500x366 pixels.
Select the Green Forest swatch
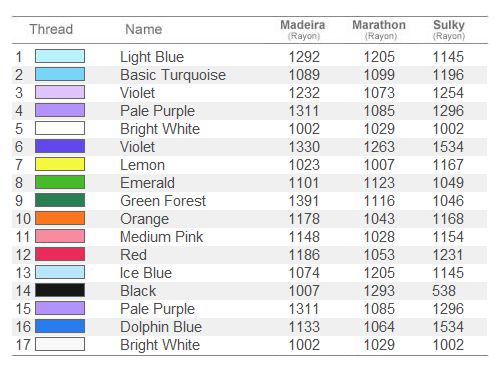60,200
